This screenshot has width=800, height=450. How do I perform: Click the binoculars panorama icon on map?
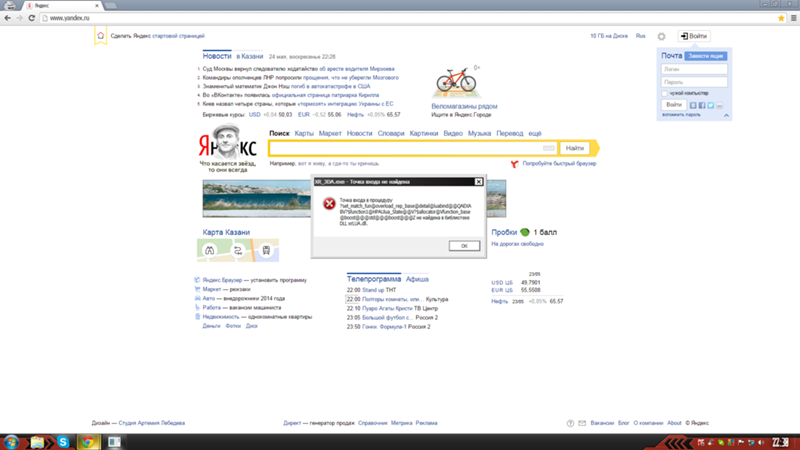[x=210, y=251]
